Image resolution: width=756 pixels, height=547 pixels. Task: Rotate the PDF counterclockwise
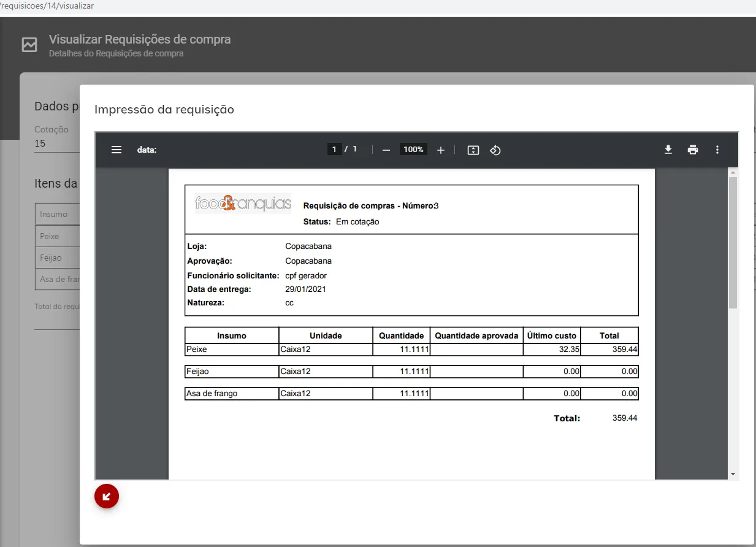click(x=495, y=150)
